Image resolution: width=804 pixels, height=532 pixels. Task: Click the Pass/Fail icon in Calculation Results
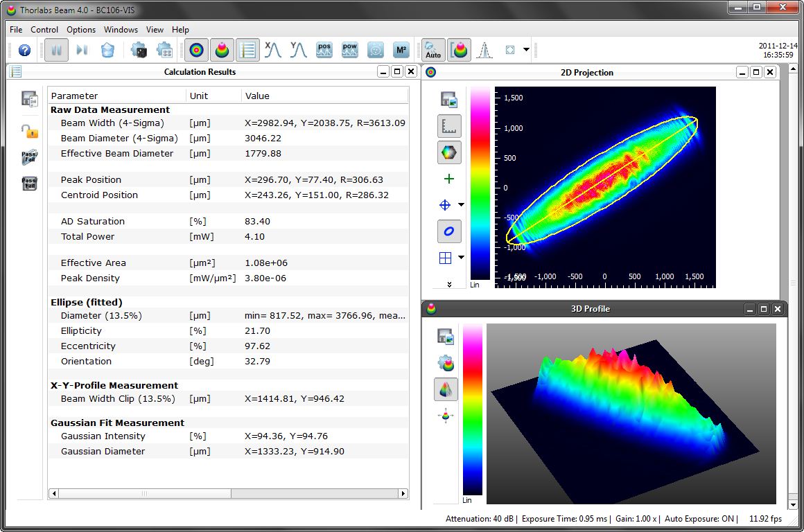pyautogui.click(x=29, y=157)
